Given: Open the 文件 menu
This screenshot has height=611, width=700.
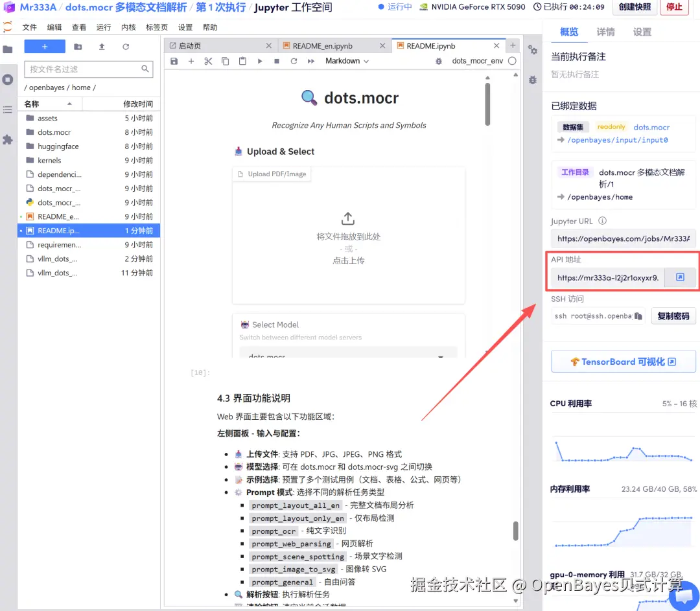Looking at the screenshot, I should point(29,27).
